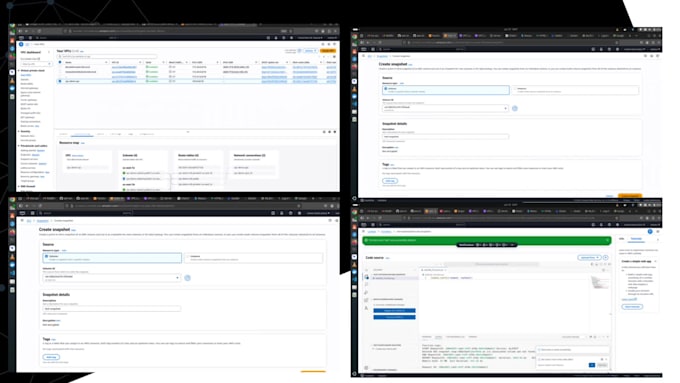Click the refresh button beside Actions in VPC window

(x=299, y=51)
